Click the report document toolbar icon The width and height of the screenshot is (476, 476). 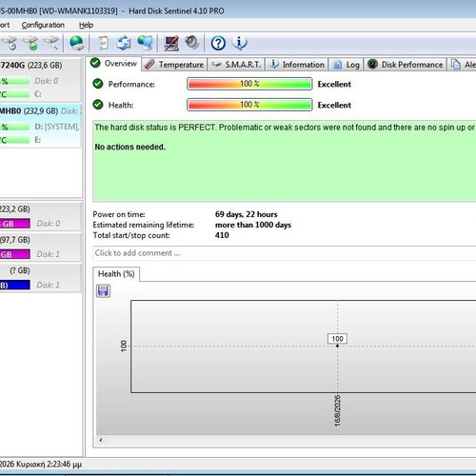click(x=103, y=43)
